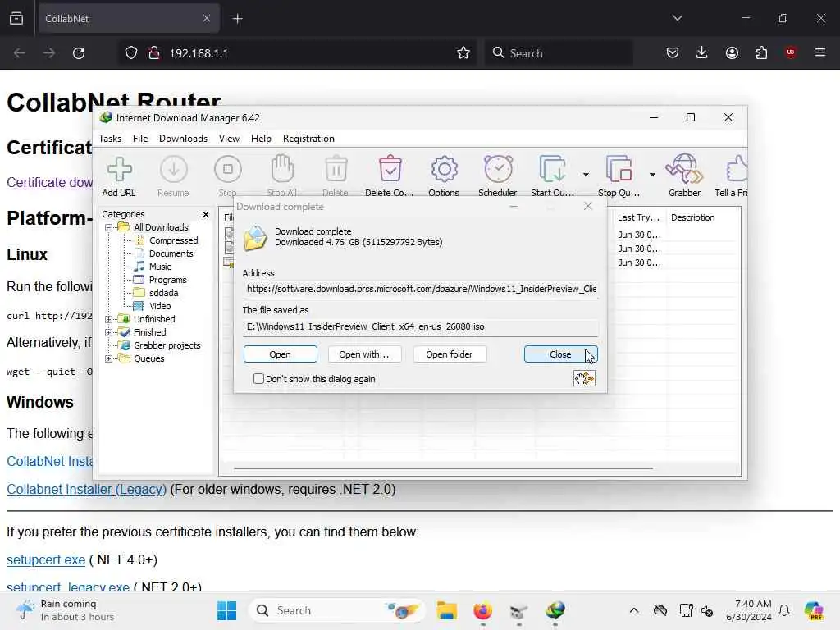Open the File menu in IDM
Screen dimensions: 840x630
click(140, 139)
